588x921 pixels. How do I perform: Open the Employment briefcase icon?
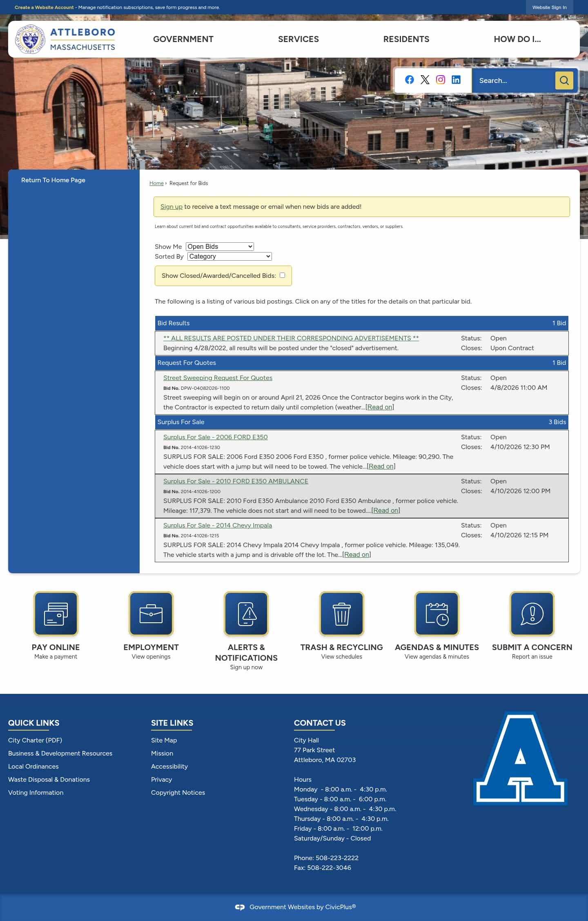tap(151, 614)
